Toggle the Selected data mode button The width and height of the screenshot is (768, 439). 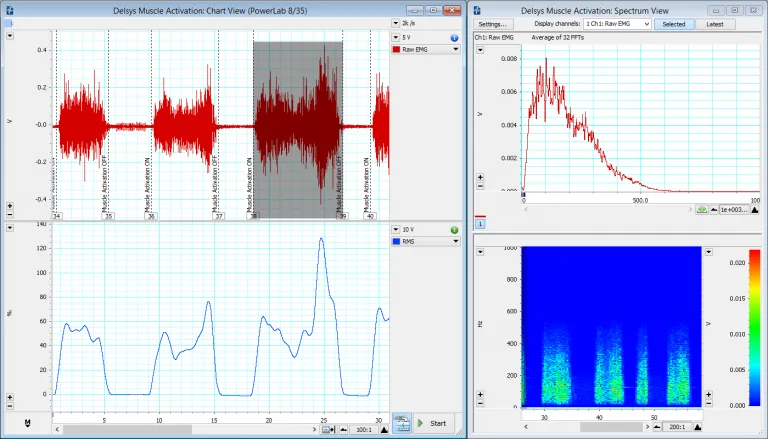674,23
